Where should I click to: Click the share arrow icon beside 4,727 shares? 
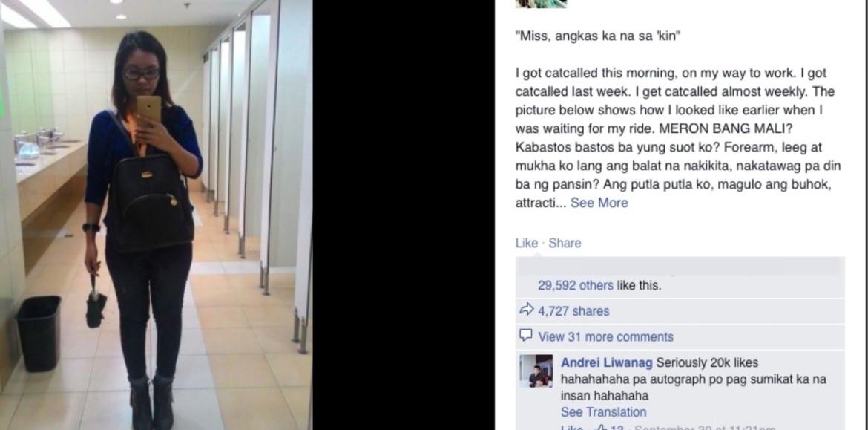tap(527, 310)
